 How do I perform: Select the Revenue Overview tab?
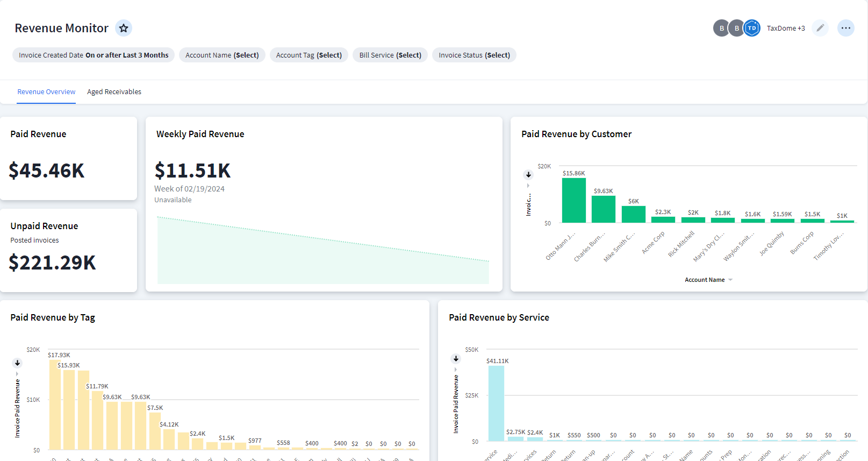pyautogui.click(x=46, y=92)
